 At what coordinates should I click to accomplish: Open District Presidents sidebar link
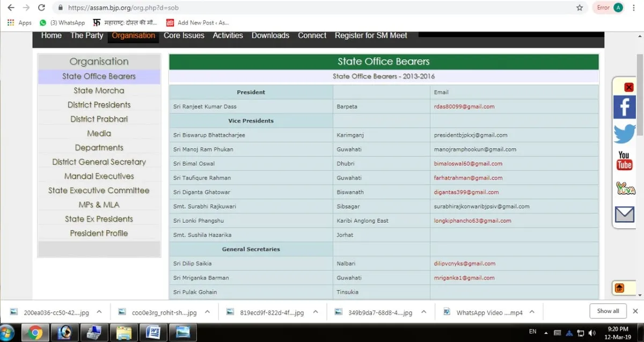coord(99,105)
